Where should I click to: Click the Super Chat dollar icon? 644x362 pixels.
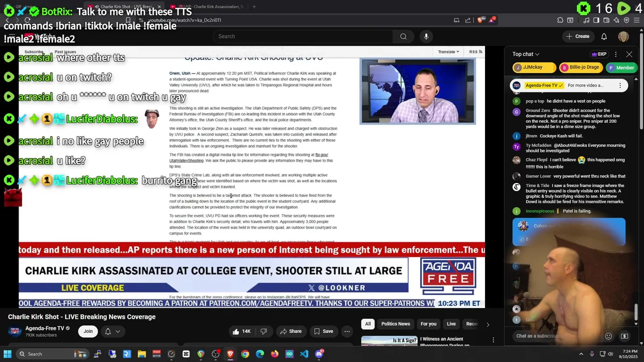(624, 336)
